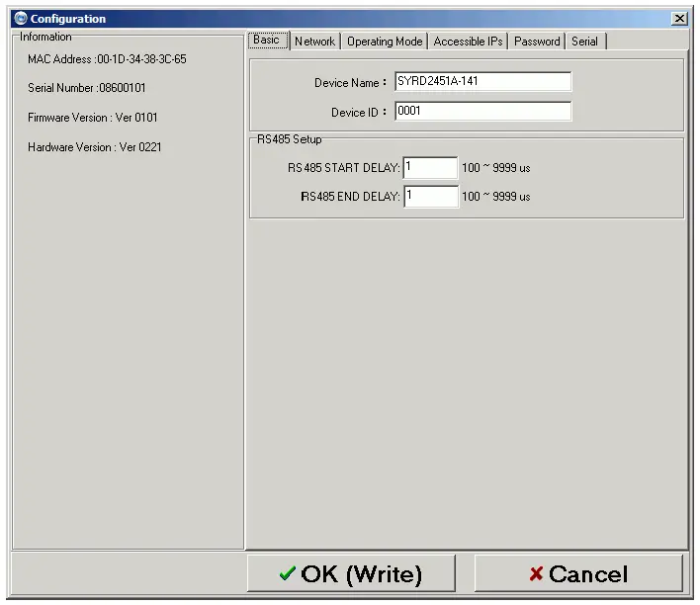The height and width of the screenshot is (605, 700).
Task: Click the Device Name input field
Action: point(483,81)
